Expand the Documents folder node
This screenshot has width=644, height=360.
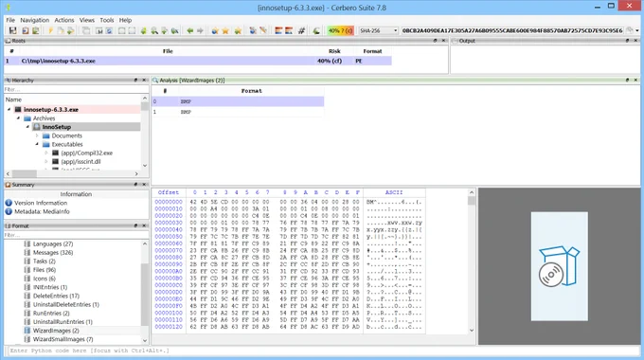point(37,135)
